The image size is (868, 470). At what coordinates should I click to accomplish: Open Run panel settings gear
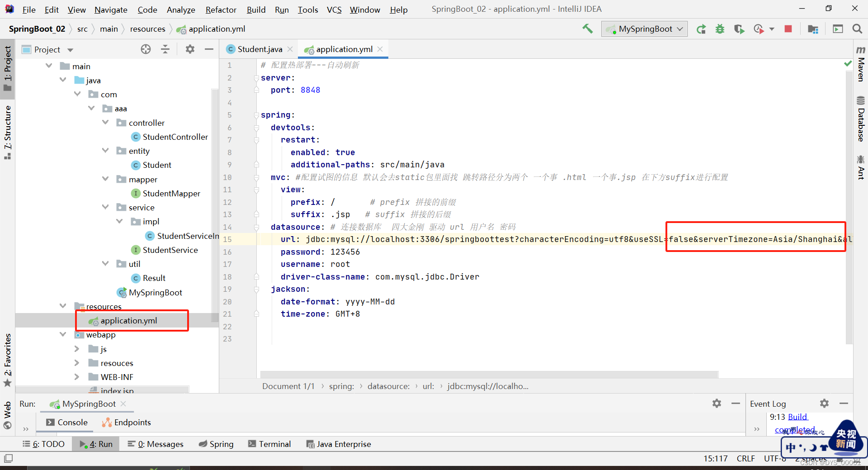pyautogui.click(x=717, y=403)
